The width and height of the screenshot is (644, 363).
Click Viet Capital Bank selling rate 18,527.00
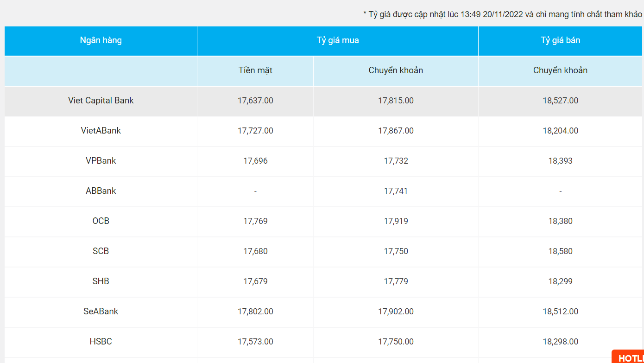click(x=560, y=101)
